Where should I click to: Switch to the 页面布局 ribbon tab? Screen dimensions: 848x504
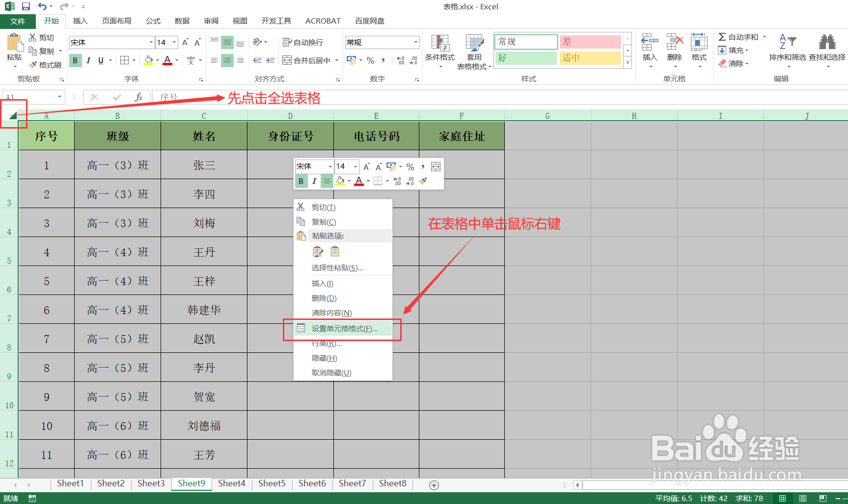[117, 21]
